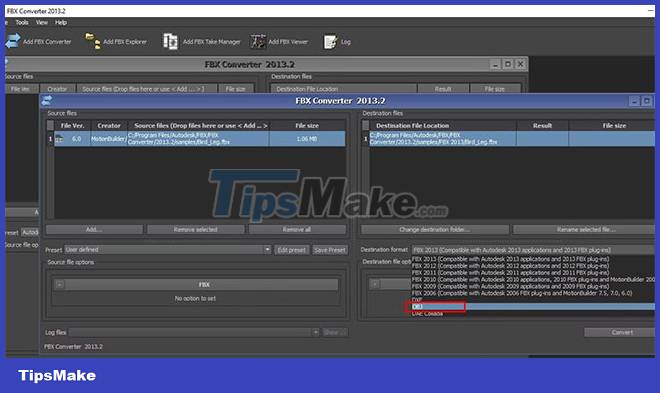Close the back FBX Converter sub-window
This screenshot has height=393, width=660.
520,64
